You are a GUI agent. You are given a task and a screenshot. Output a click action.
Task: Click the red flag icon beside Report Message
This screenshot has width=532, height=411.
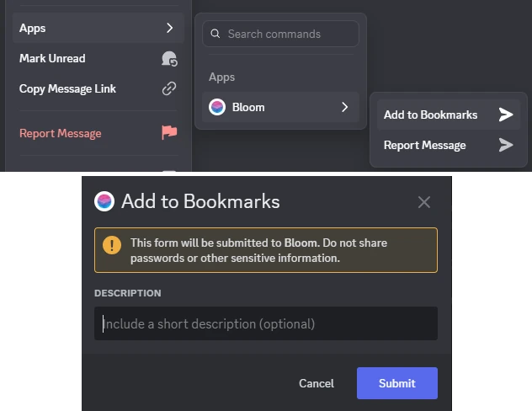click(x=169, y=133)
